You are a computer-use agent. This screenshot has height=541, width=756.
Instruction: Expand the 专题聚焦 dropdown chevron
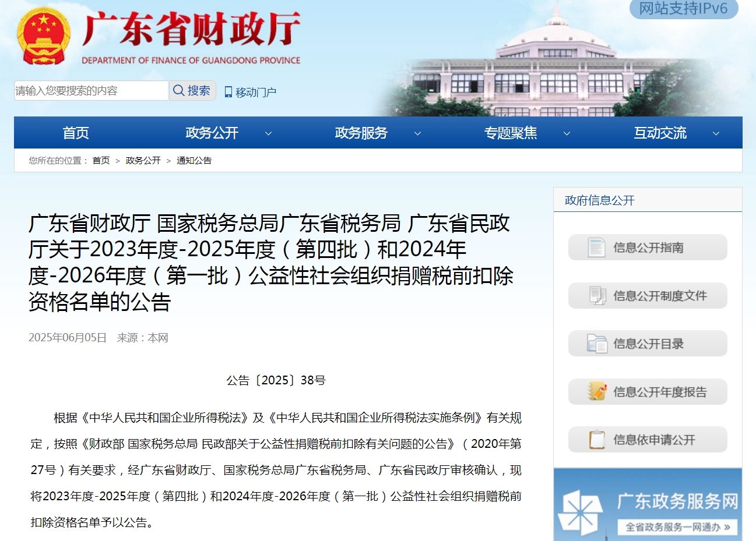point(567,133)
